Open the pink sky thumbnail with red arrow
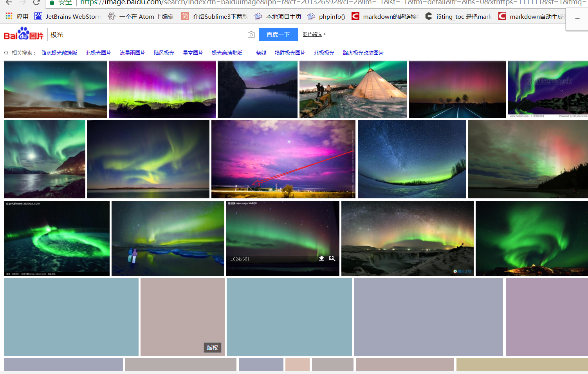This screenshot has width=588, height=374. [x=283, y=159]
